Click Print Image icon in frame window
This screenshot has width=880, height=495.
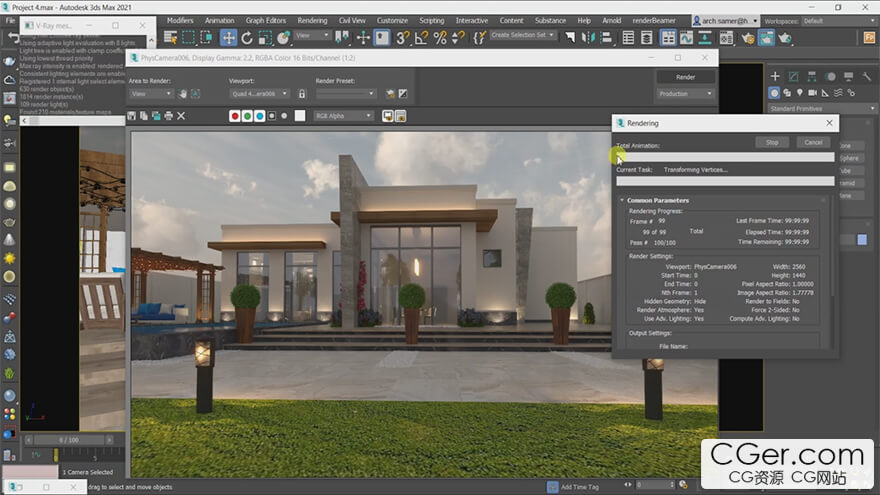(168, 116)
